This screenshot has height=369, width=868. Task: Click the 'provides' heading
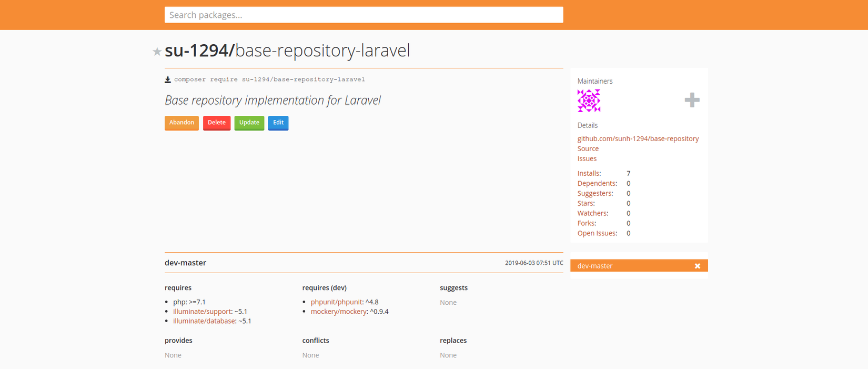(178, 341)
